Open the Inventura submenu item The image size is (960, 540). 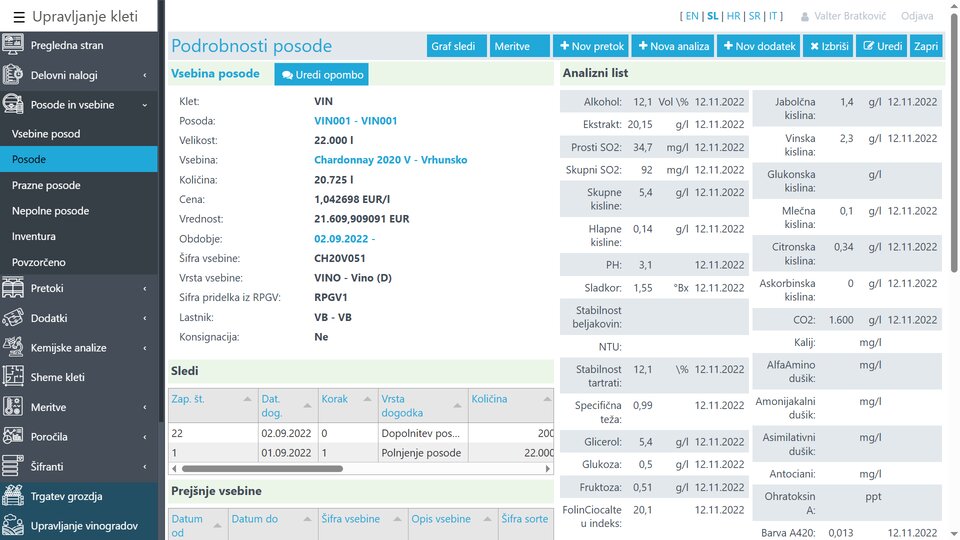tap(33, 237)
